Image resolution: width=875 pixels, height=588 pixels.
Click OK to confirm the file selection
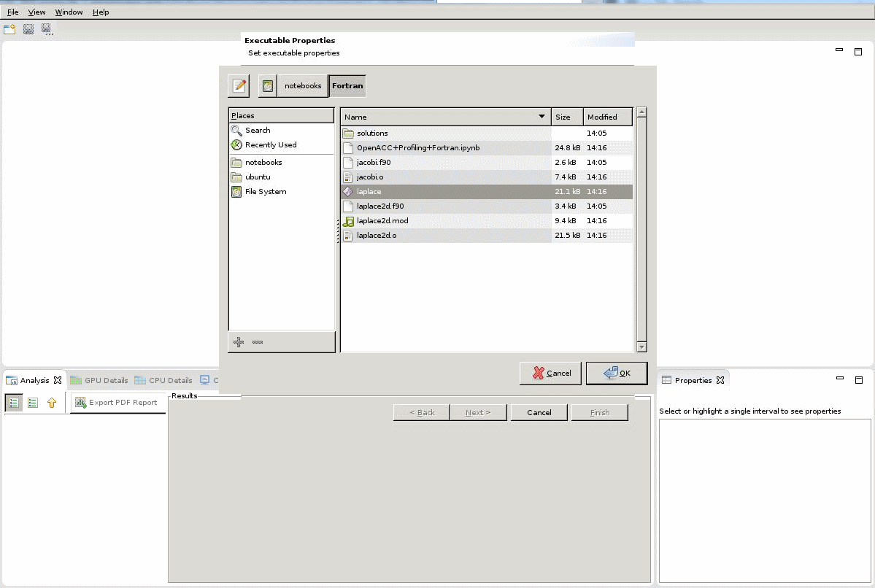click(x=617, y=374)
